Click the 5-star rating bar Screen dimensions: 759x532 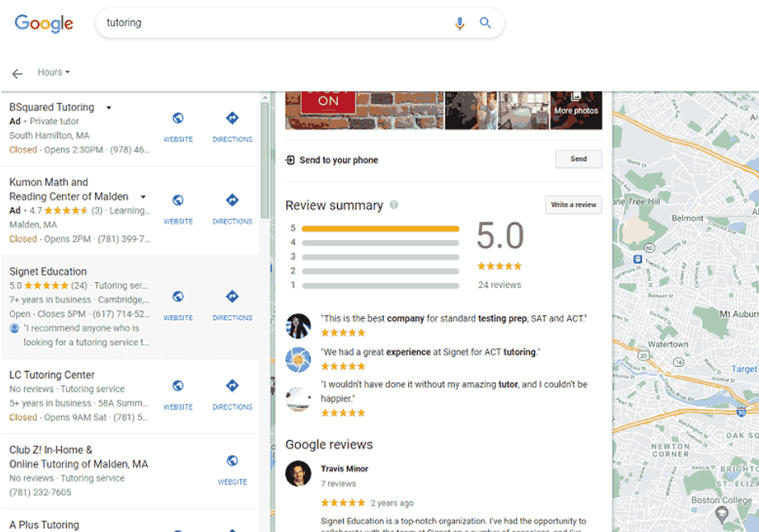click(x=381, y=228)
